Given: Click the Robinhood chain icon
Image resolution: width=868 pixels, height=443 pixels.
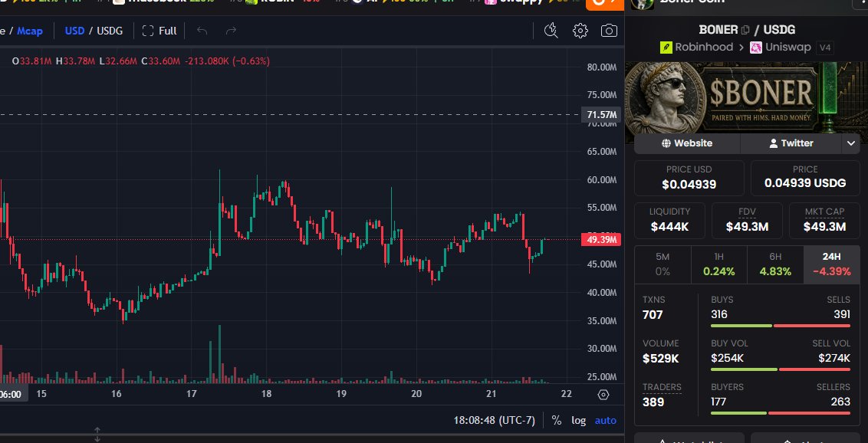Looking at the screenshot, I should click(x=666, y=47).
